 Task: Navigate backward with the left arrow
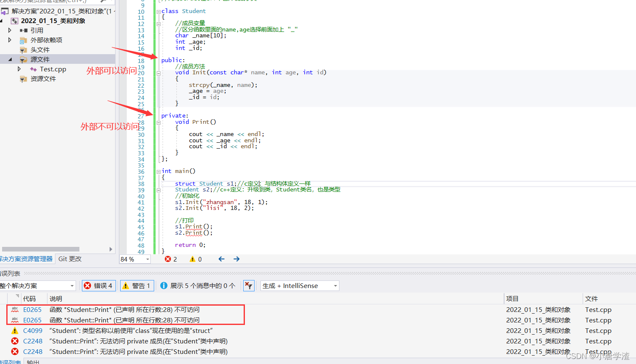(x=221, y=259)
